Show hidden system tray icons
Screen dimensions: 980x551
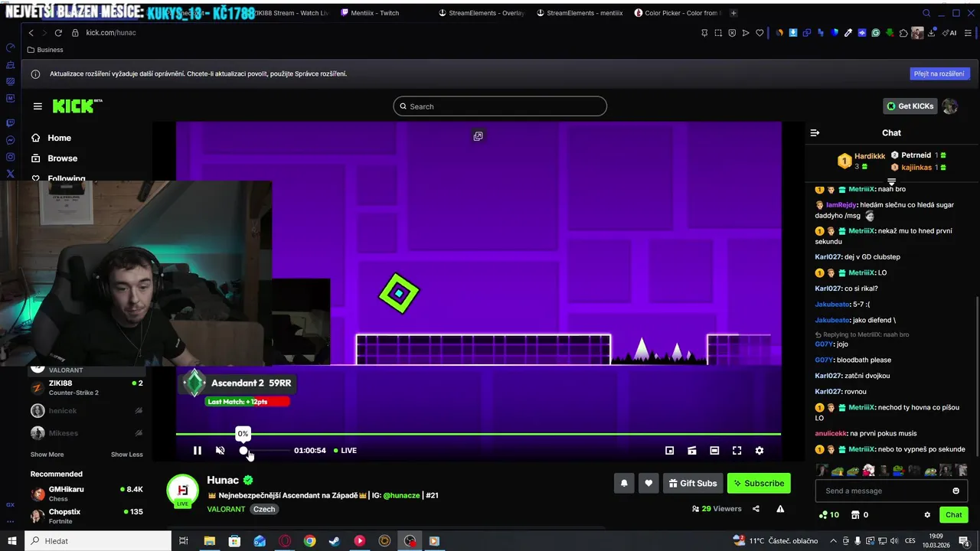click(x=834, y=541)
